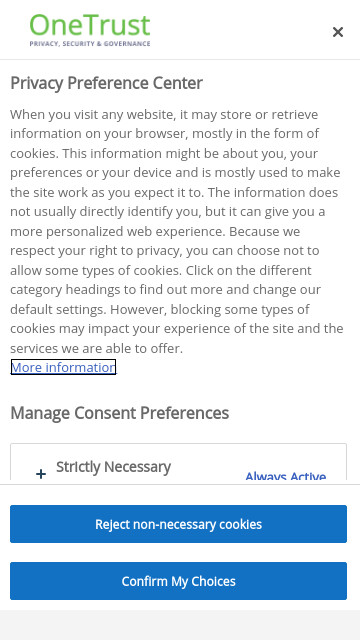Click the OneTrust logo
This screenshot has height=640, width=360.
tap(90, 30)
